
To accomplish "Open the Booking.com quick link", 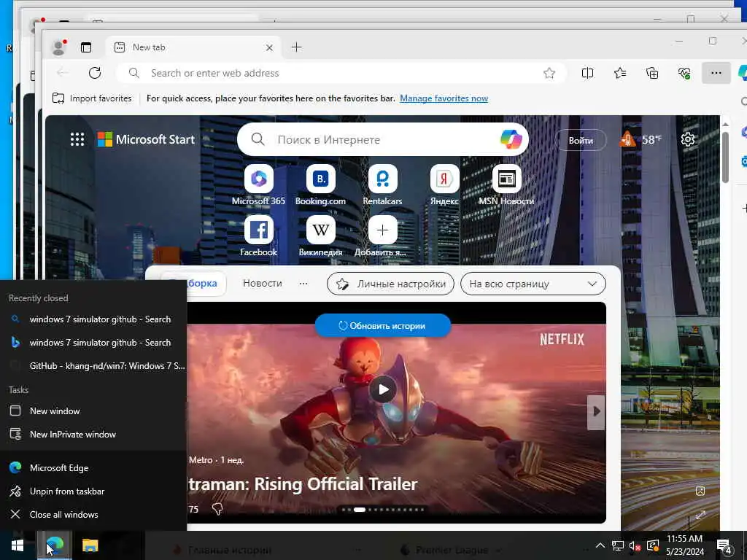I will (321, 184).
